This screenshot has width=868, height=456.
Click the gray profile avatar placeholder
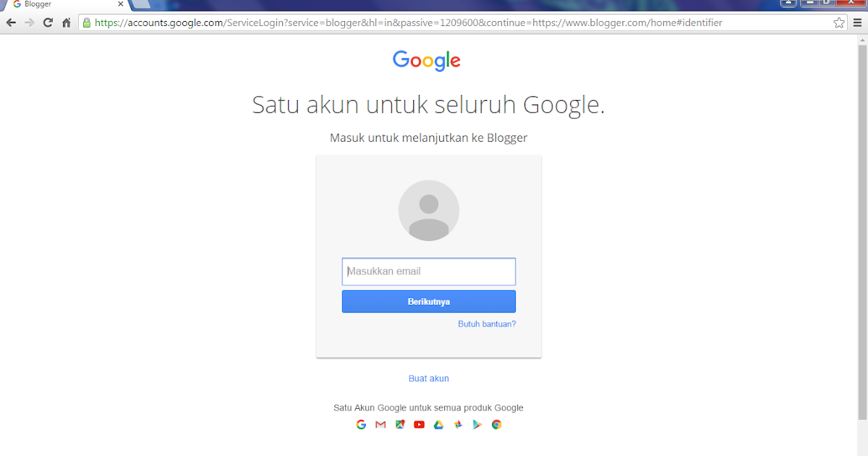429,211
